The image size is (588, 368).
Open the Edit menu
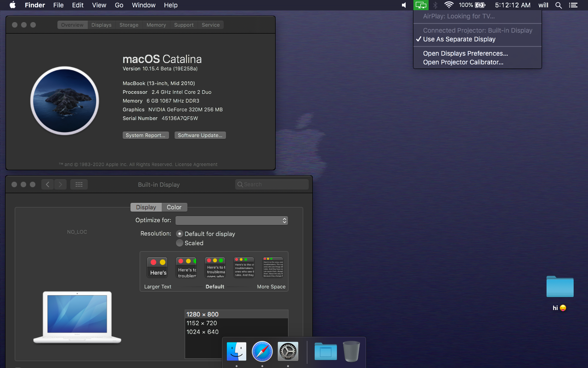click(78, 5)
